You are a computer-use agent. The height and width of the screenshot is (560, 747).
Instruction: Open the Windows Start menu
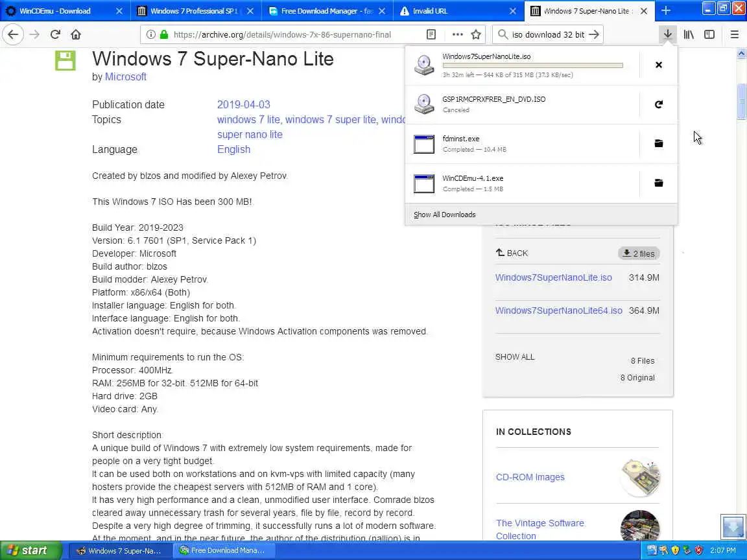tap(31, 550)
